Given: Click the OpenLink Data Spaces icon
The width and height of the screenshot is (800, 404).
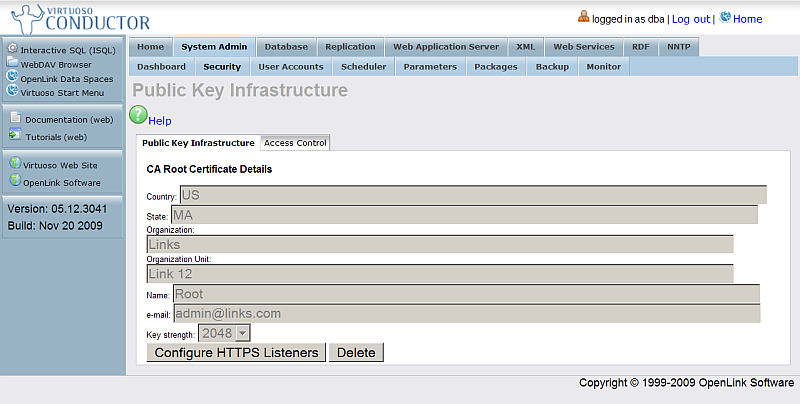Looking at the screenshot, I should pos(13,77).
